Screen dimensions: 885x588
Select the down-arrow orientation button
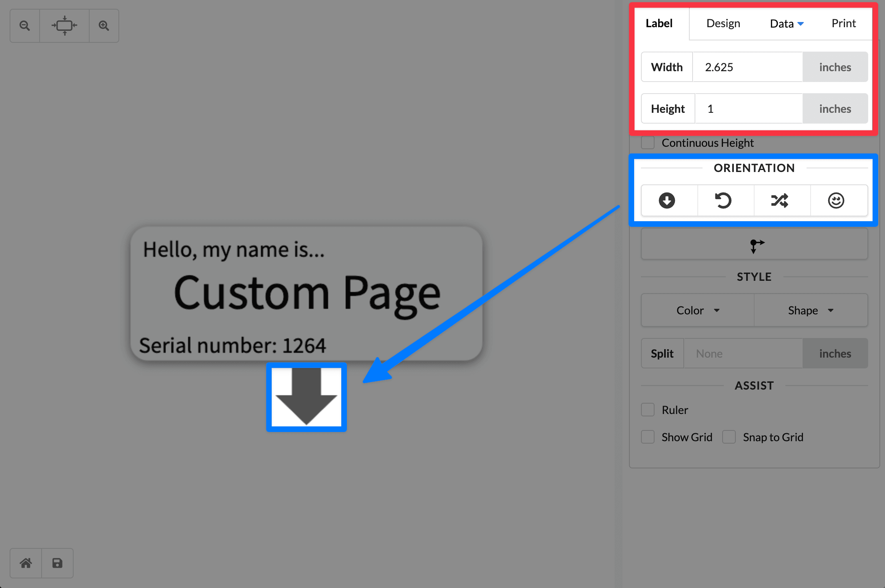667,200
